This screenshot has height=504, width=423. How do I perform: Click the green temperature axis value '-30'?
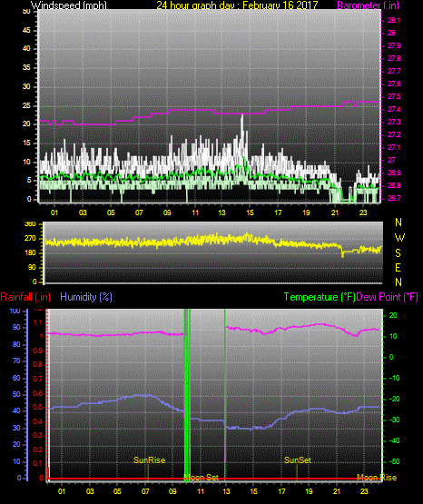click(x=395, y=420)
